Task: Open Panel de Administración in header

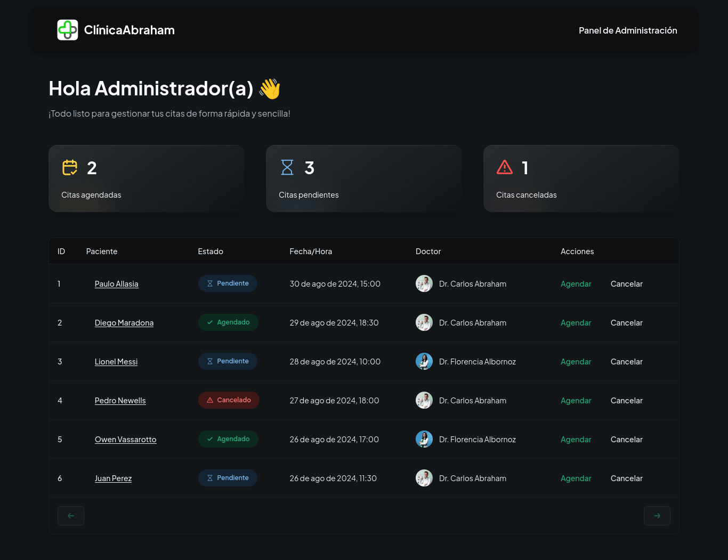Action: pos(628,30)
